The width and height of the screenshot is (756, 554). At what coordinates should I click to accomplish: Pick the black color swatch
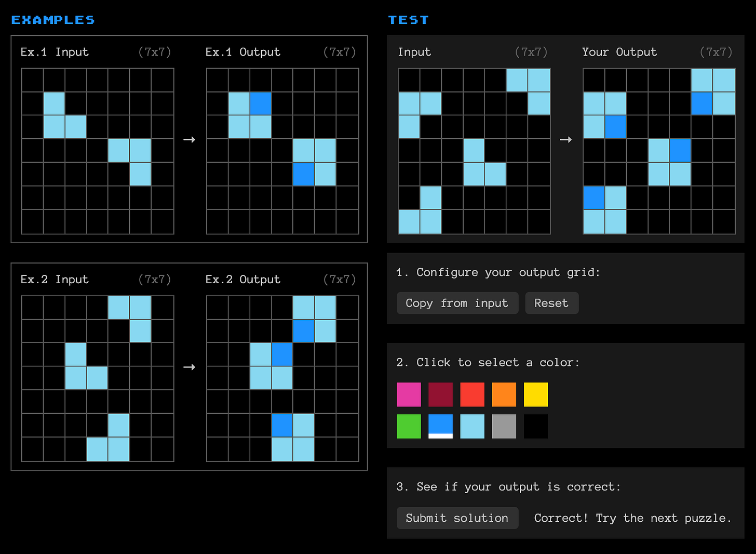tap(535, 426)
